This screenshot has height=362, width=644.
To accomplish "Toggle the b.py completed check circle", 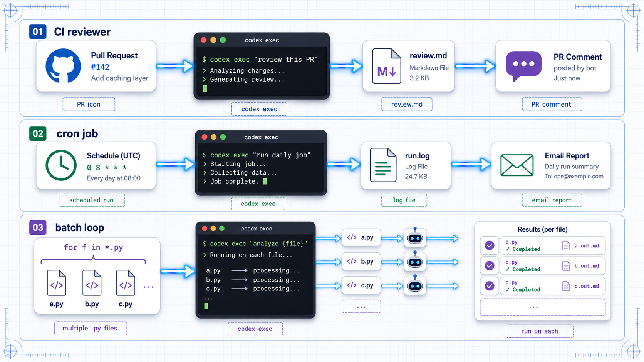I will (x=490, y=265).
